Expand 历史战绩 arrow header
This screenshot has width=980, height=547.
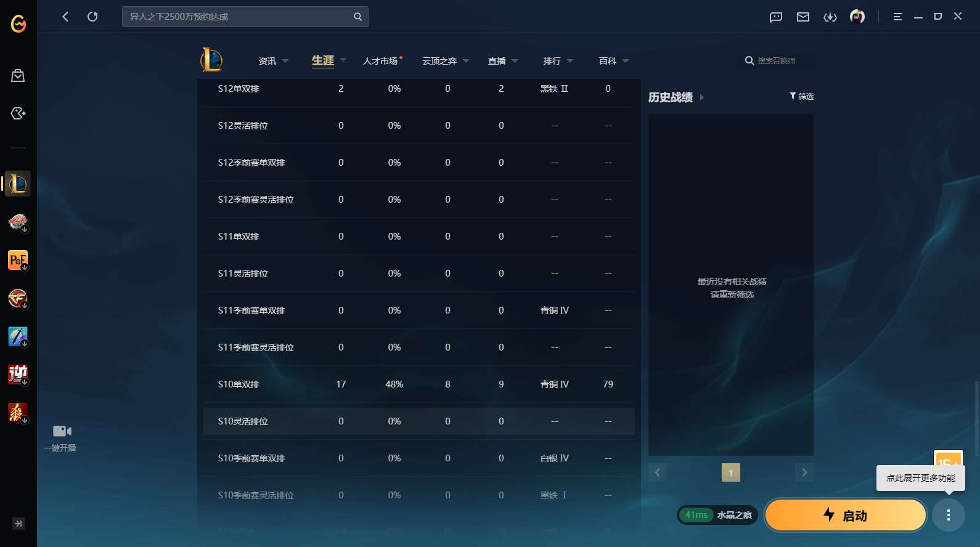pos(701,97)
